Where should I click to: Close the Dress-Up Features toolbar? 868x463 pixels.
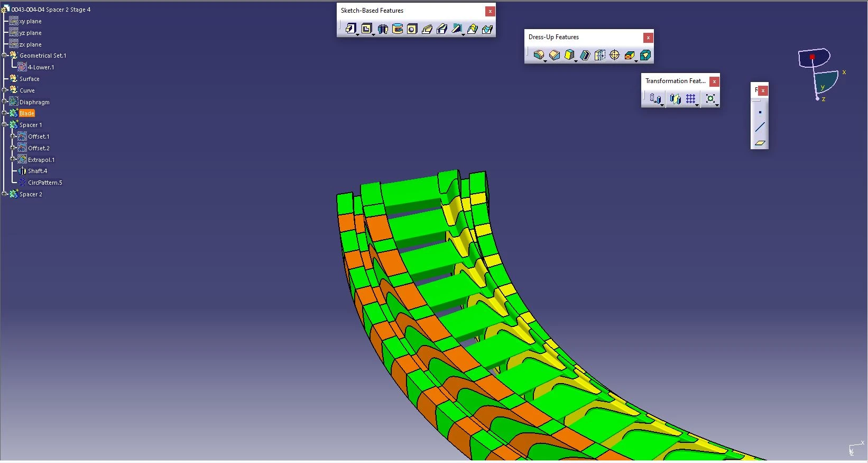pos(648,38)
